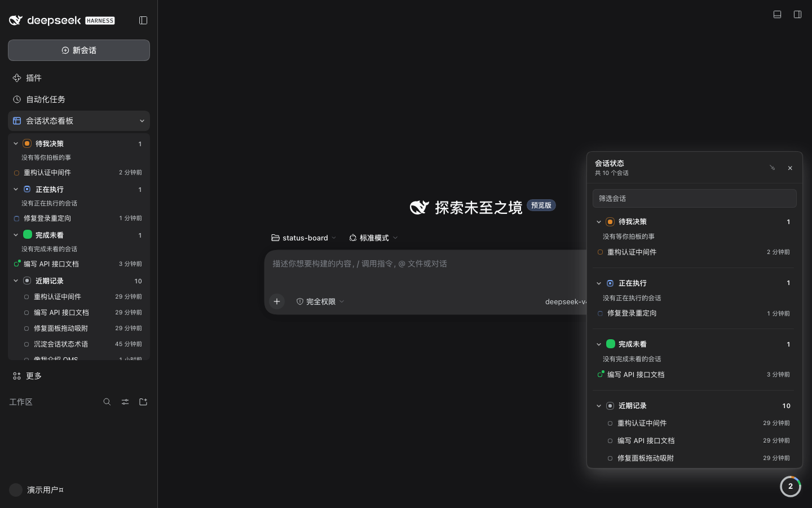Viewport: 812px width, 508px height.
Task: Click the 预览版 preview badge
Action: (x=541, y=205)
